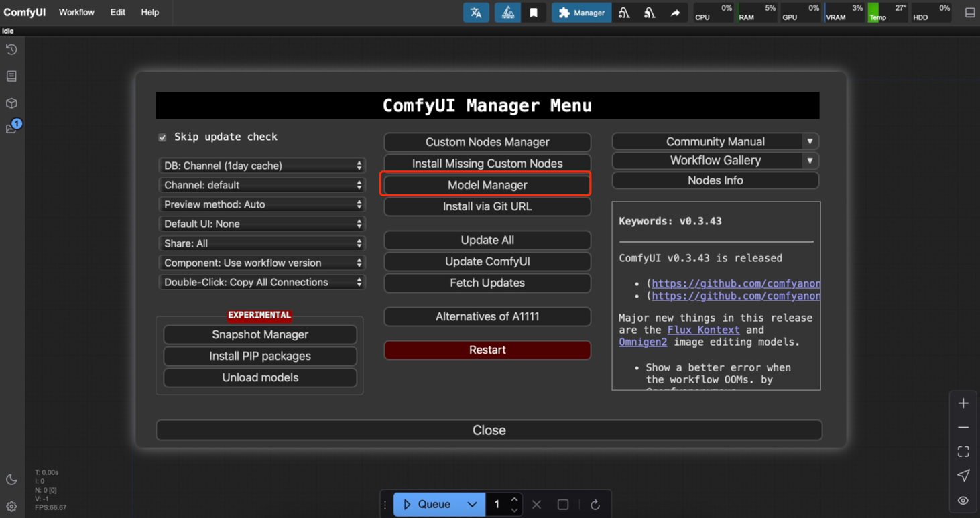The image size is (980, 518).
Task: Click Nodes Info button
Action: [715, 180]
